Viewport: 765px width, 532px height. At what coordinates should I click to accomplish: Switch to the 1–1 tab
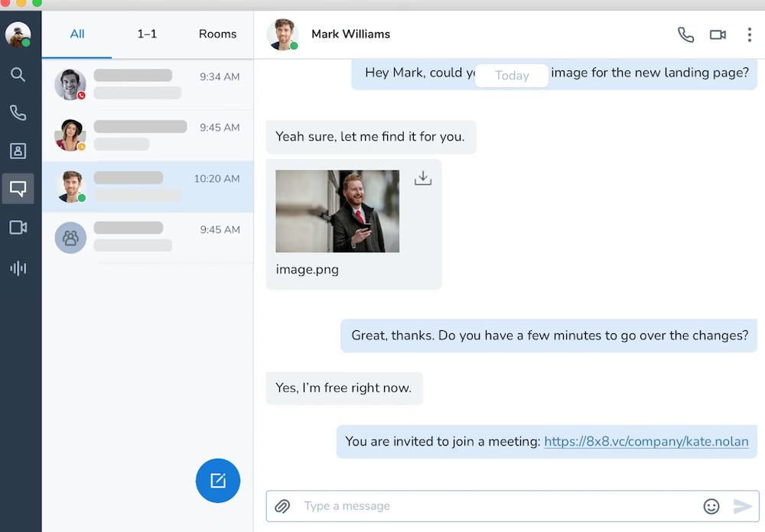[x=147, y=34]
